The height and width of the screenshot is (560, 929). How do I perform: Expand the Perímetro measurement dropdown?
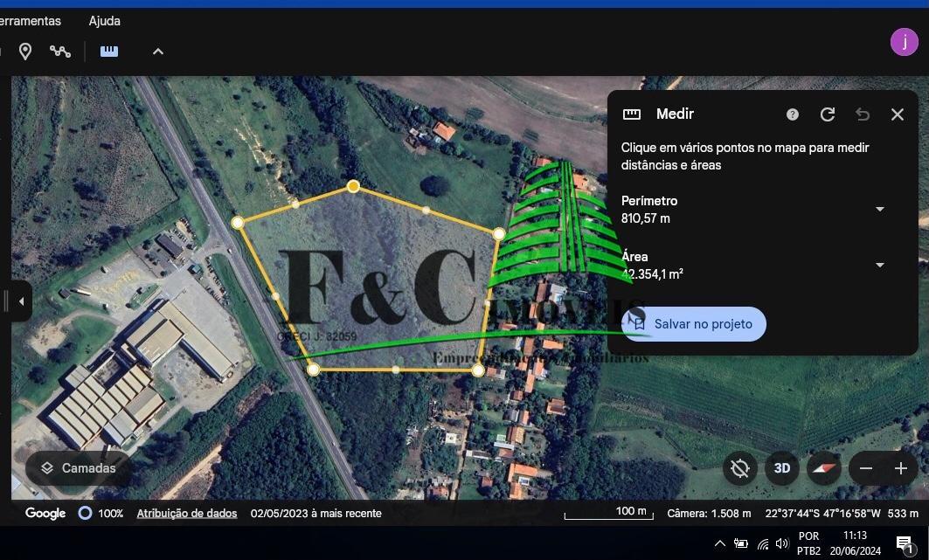(x=879, y=209)
